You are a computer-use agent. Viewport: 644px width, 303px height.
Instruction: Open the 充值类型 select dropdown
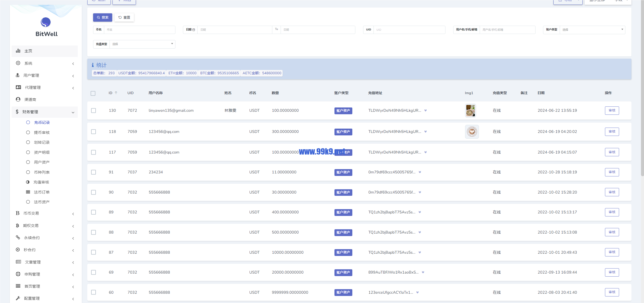142,44
